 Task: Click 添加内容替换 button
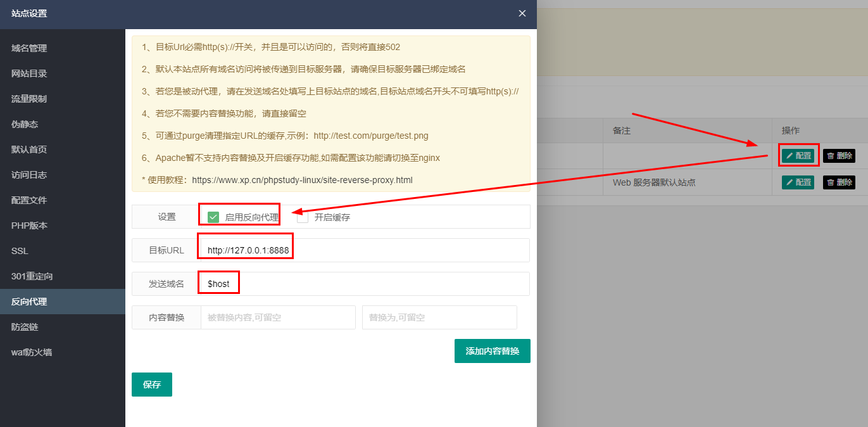coord(493,351)
